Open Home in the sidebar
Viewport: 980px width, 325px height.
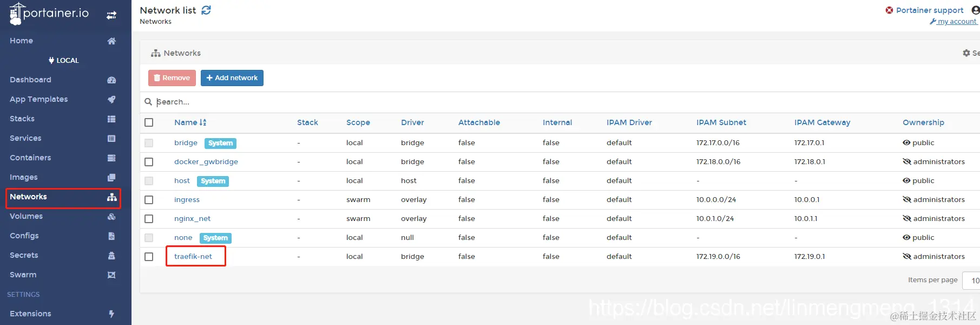coord(21,41)
